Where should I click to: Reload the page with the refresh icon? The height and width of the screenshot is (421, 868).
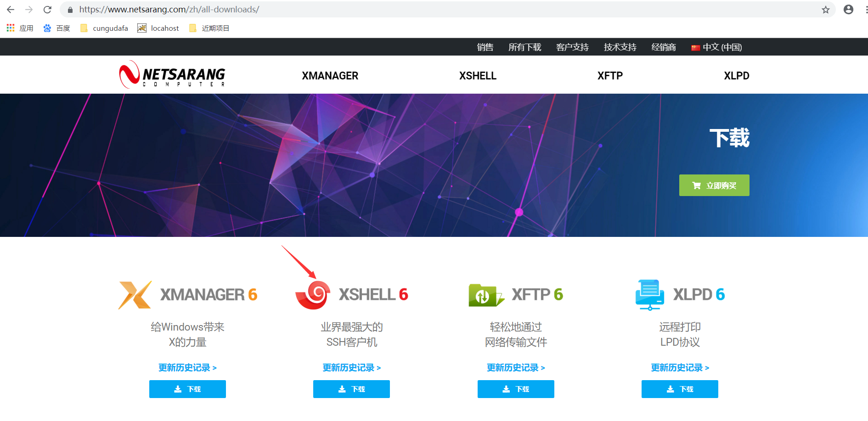(x=47, y=9)
